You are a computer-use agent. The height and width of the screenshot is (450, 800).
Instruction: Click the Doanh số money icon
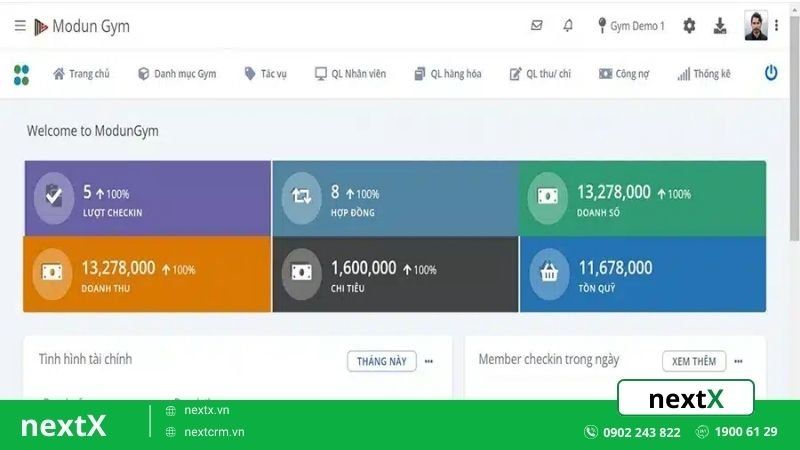tap(547, 198)
